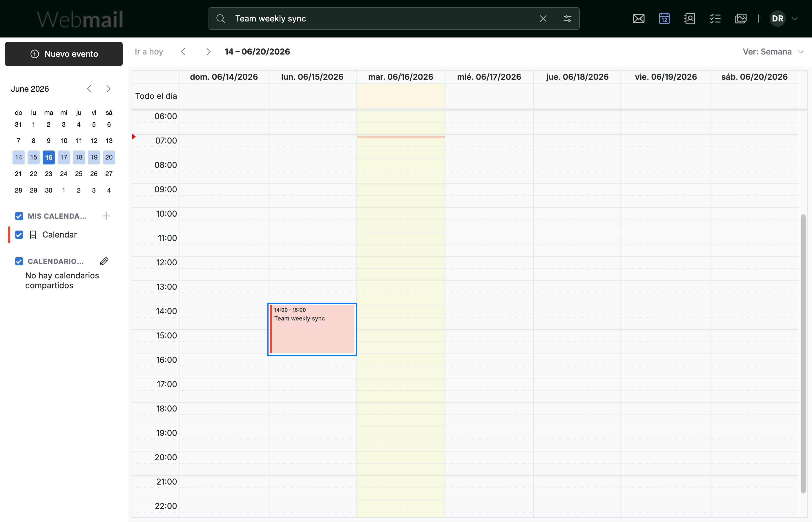Open search filter options icon
The image size is (812, 522).
pos(567,19)
